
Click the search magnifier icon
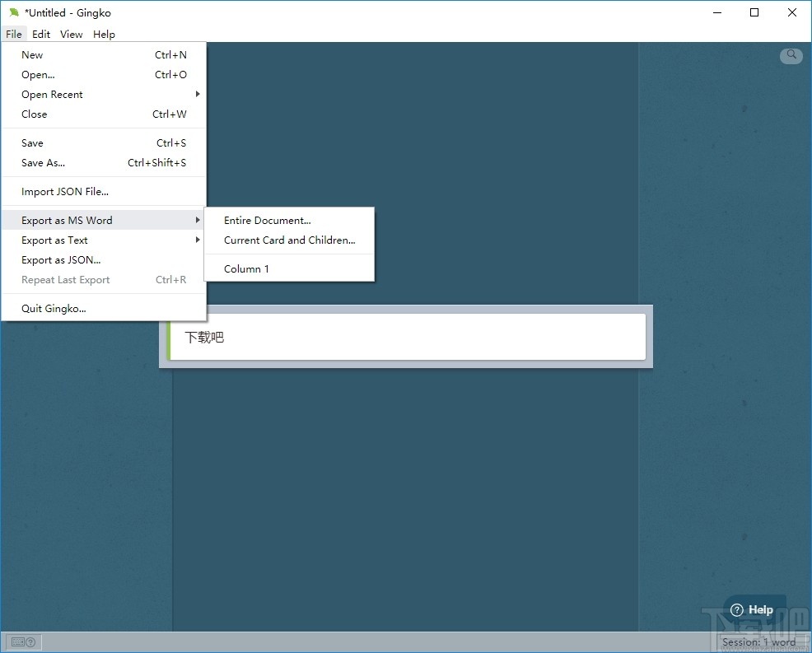791,55
